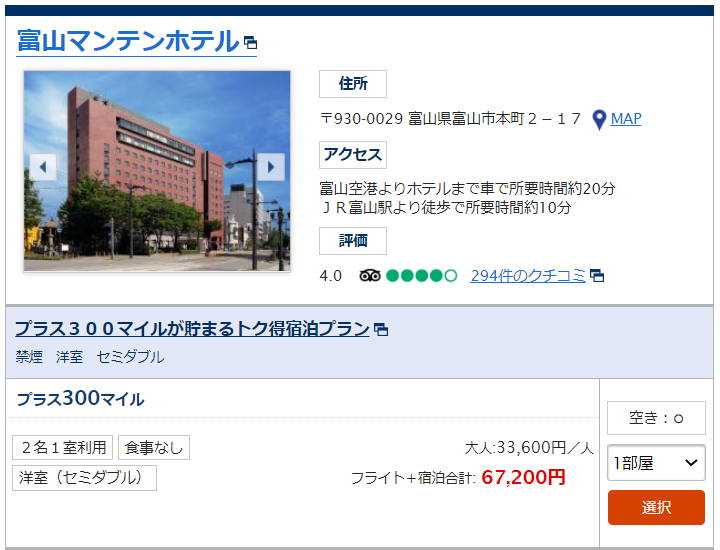Click the new-window icon after the reviews link
The image size is (720, 550).
pyautogui.click(x=597, y=275)
